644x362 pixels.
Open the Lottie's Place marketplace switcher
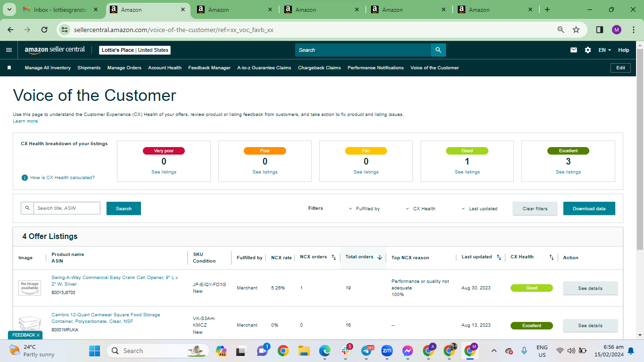coord(135,50)
